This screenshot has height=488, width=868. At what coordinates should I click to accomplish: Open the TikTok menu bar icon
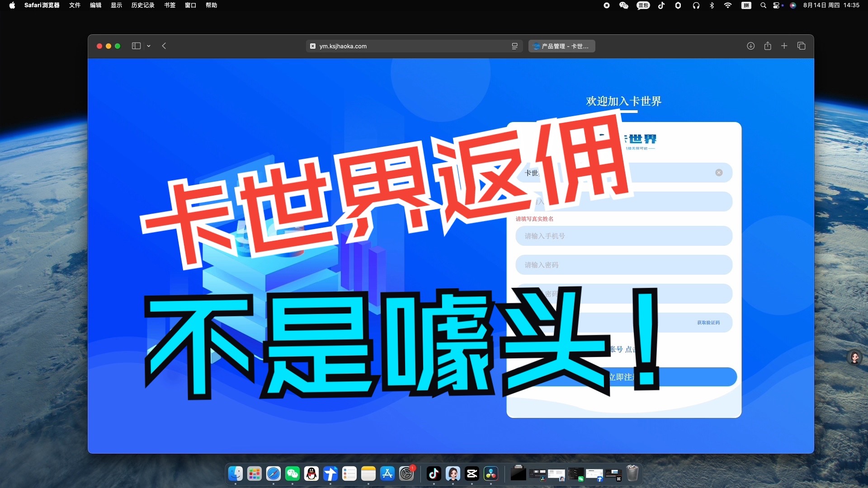(x=661, y=5)
